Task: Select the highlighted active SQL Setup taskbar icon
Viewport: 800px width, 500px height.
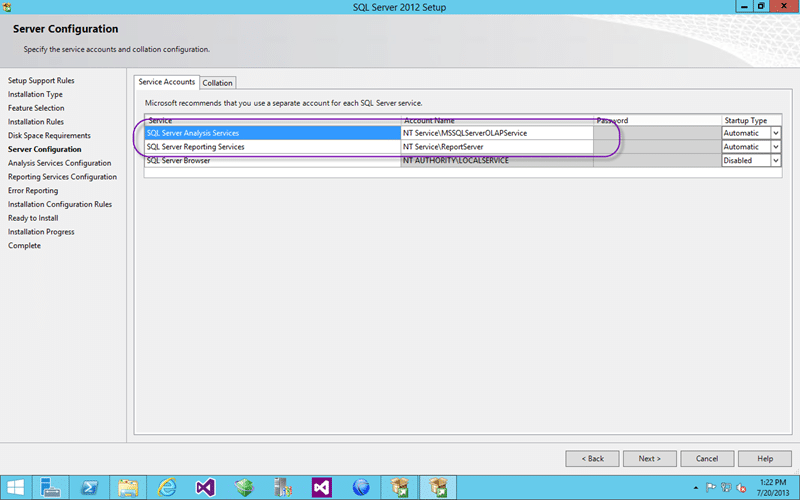Action: point(438,488)
